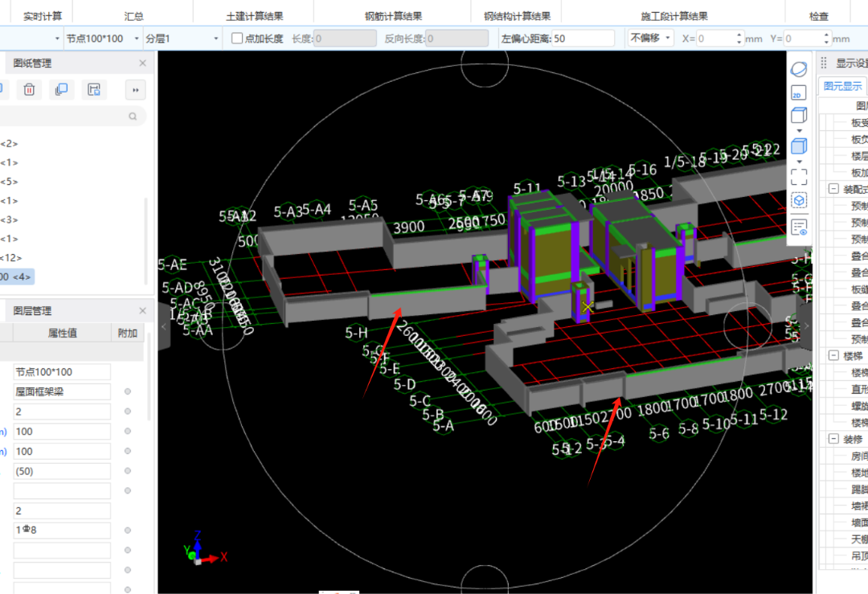Click the left panel collapse arrow handle

(x=164, y=326)
